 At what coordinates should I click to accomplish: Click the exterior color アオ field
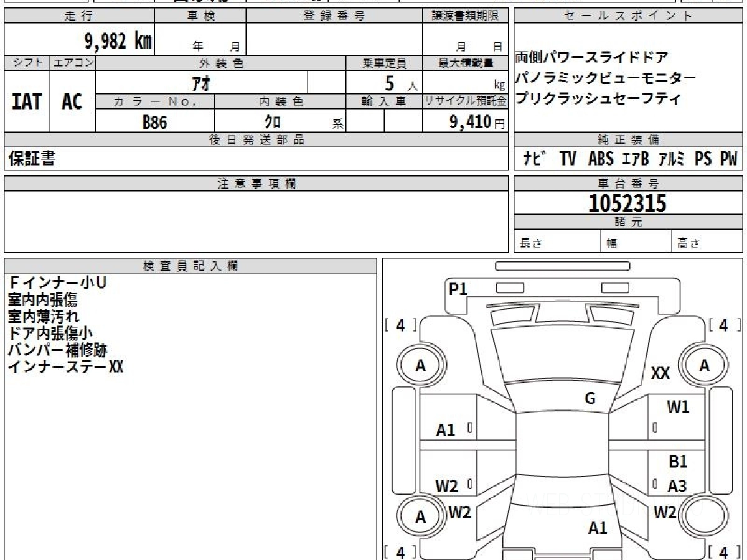(202, 83)
